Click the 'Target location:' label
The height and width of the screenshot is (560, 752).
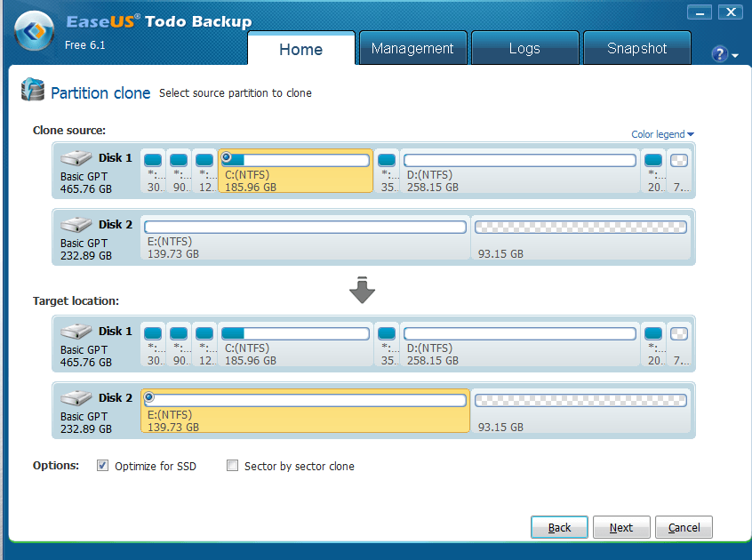(76, 301)
